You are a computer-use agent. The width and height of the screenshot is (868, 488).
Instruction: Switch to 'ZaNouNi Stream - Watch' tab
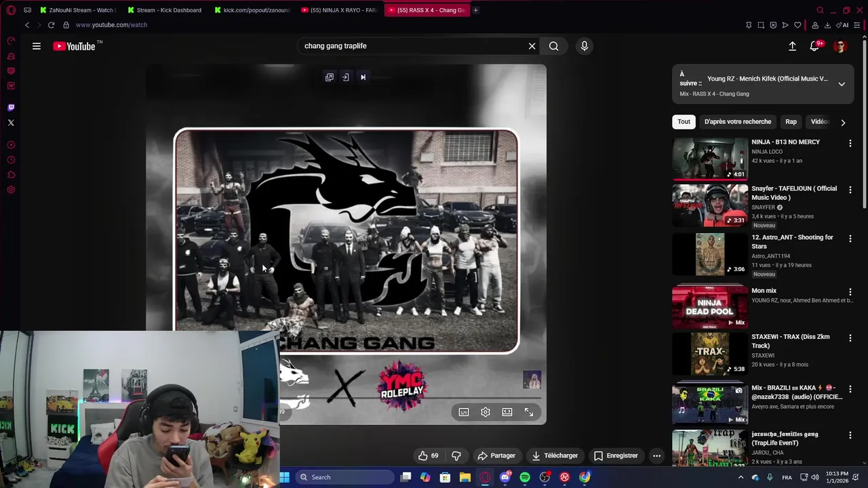click(78, 10)
